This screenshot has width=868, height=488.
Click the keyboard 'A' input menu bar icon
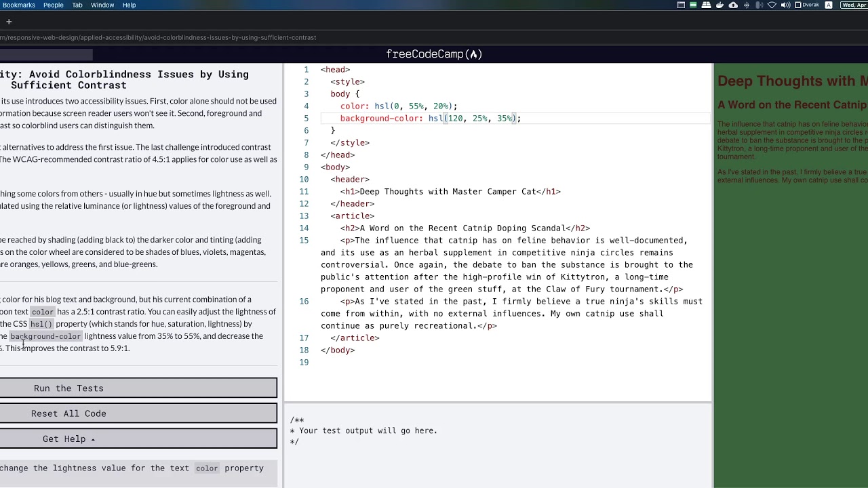pos(829,5)
